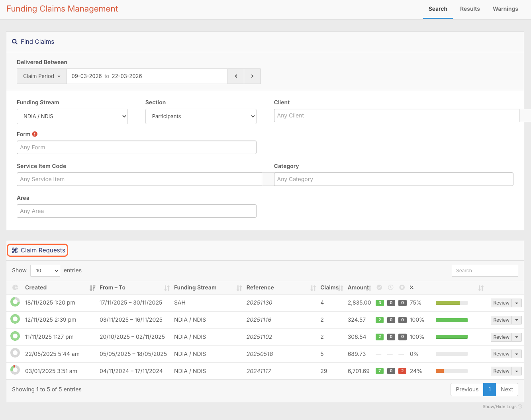Open the Section select box

[201, 116]
